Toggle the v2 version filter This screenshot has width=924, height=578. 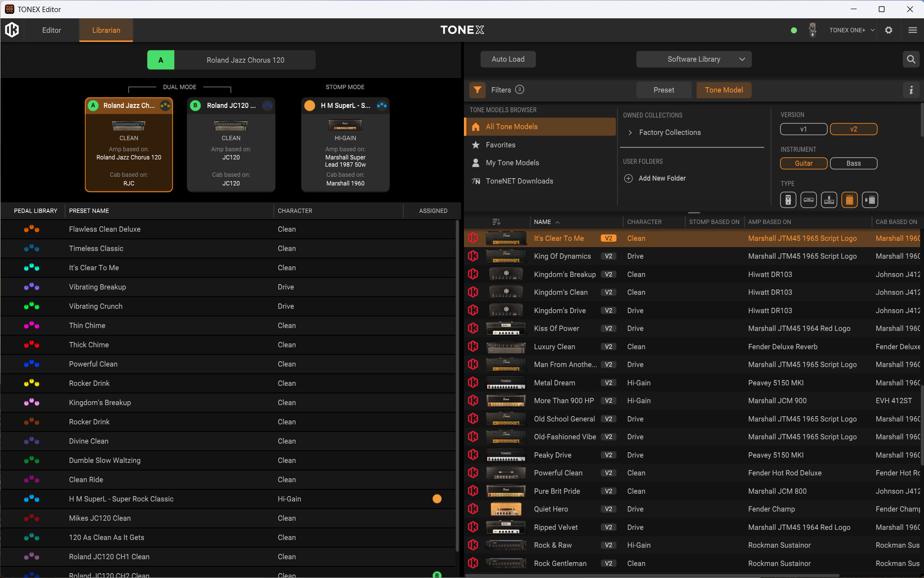pyautogui.click(x=854, y=129)
